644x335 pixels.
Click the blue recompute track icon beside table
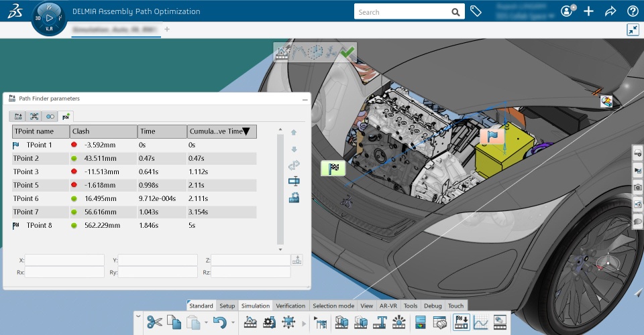294,198
